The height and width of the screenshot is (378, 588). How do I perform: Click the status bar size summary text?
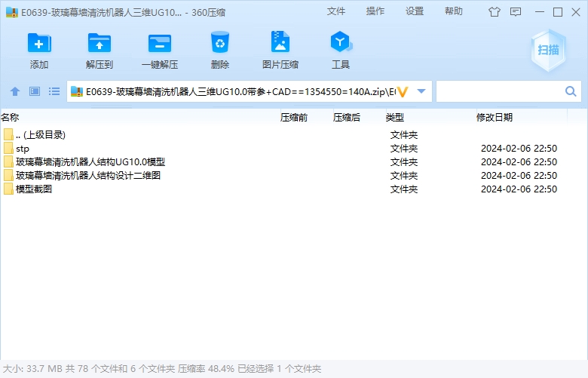[x=162, y=369]
